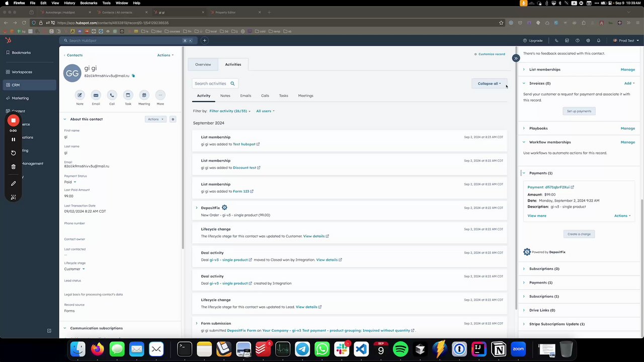Click the Email action icon
The height and width of the screenshot is (362, 644).
[x=96, y=95]
